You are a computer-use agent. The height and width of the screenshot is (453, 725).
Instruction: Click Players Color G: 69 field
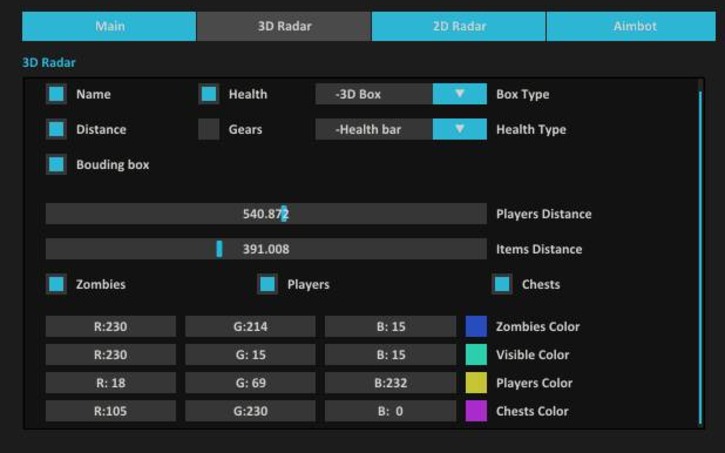[250, 383]
